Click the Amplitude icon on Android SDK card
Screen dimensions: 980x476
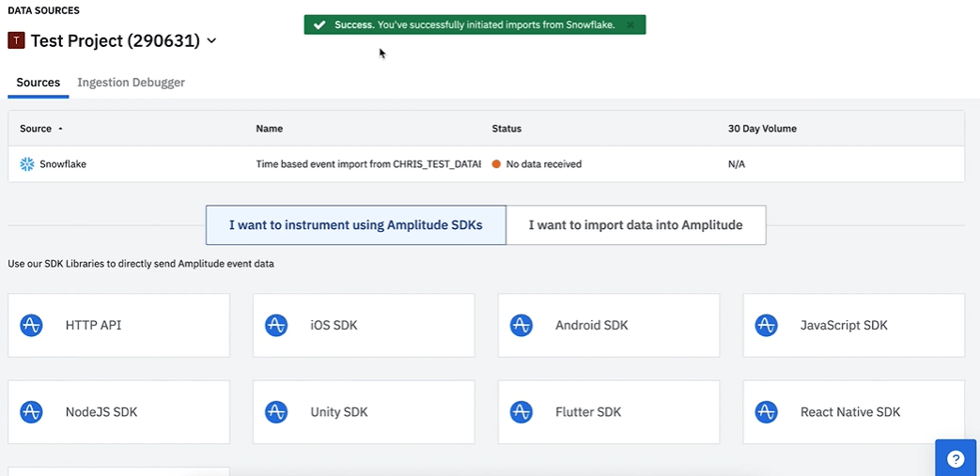click(x=521, y=326)
